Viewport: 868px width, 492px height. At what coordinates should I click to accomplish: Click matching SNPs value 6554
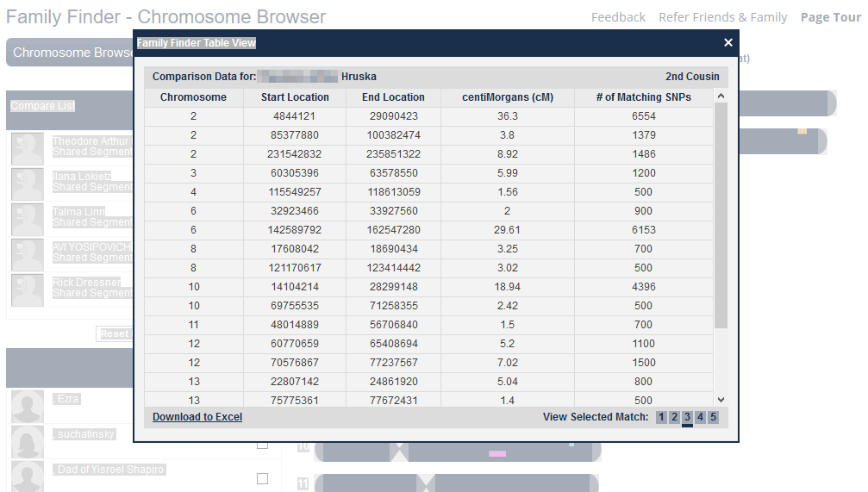tap(643, 116)
